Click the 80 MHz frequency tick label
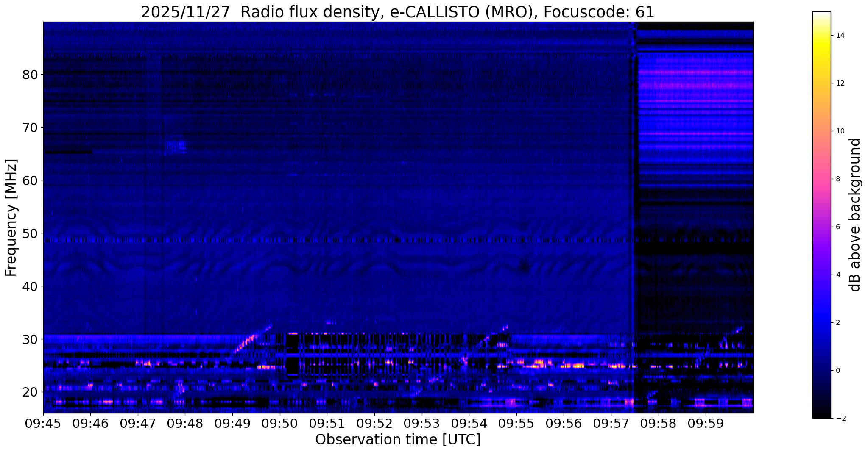868x452 pixels. [x=30, y=75]
